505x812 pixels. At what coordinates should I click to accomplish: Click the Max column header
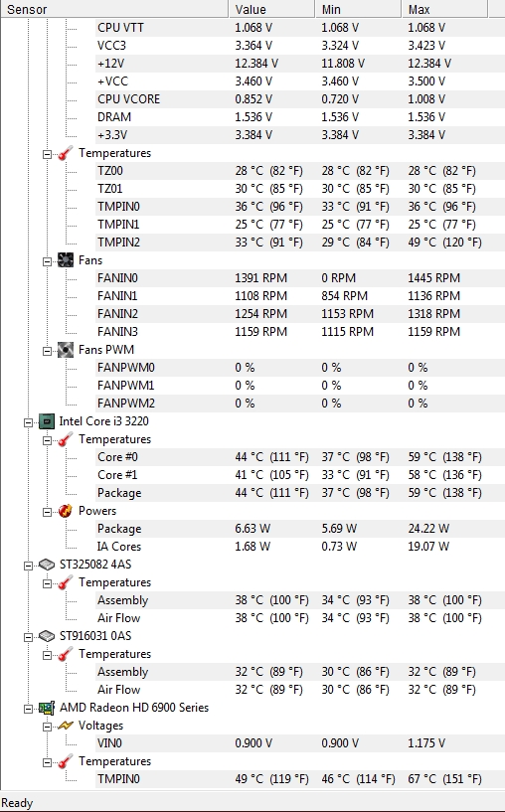pyautogui.click(x=444, y=9)
